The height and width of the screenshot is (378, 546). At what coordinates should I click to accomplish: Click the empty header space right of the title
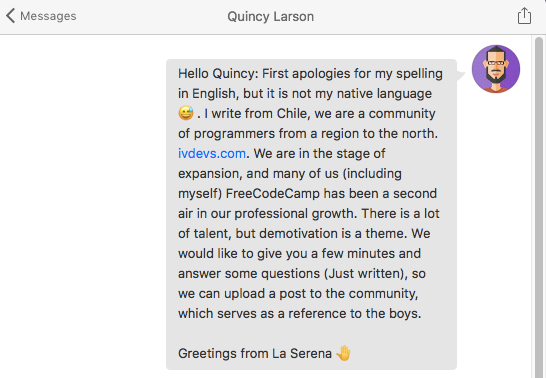tap(414, 16)
